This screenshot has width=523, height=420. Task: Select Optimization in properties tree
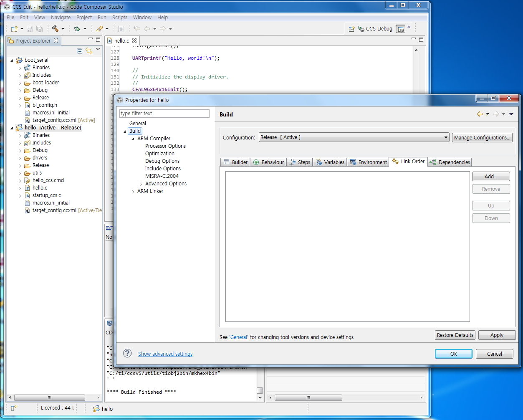[x=160, y=154]
